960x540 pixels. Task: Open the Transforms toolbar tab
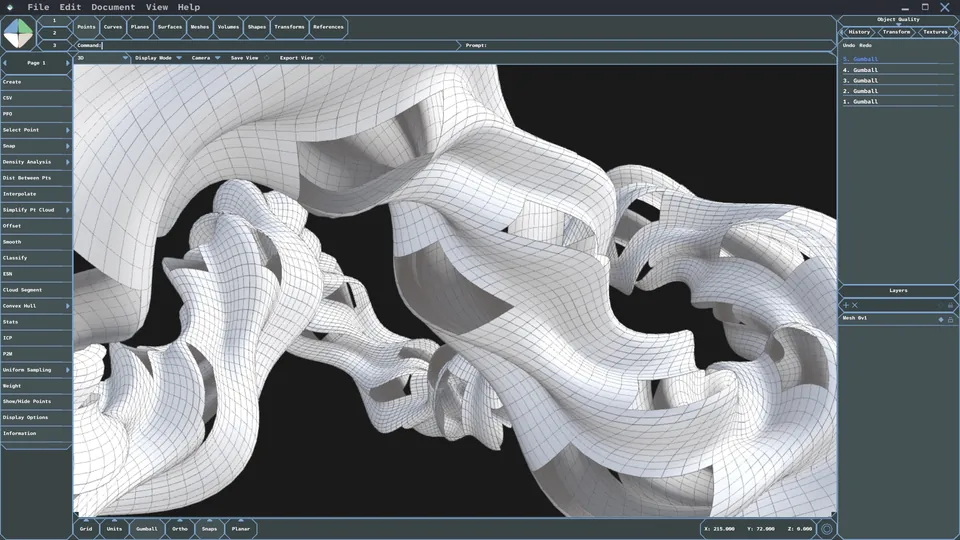[x=289, y=27]
